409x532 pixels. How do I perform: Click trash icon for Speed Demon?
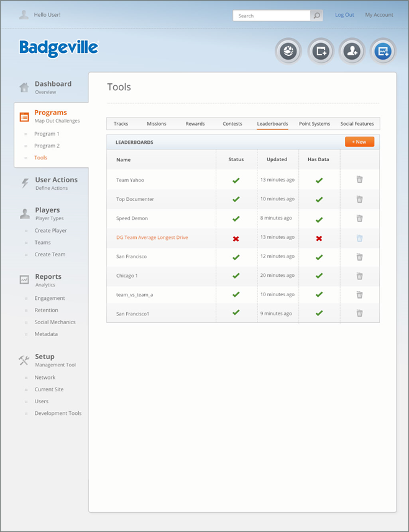point(359,218)
